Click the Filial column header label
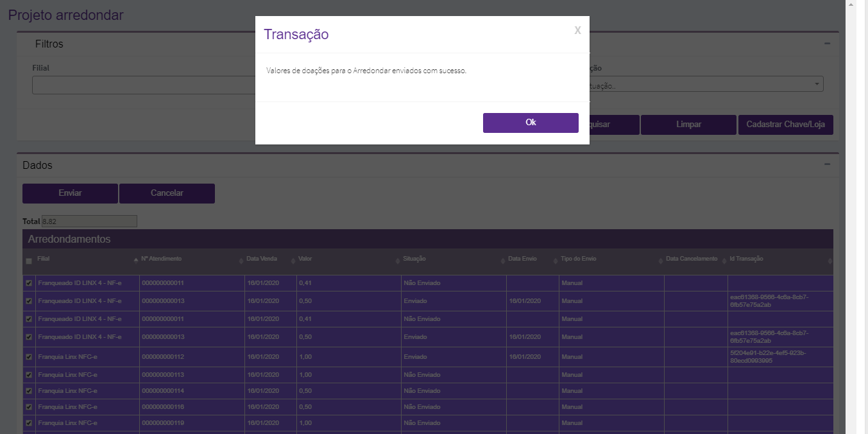The height and width of the screenshot is (434, 868). (x=44, y=259)
